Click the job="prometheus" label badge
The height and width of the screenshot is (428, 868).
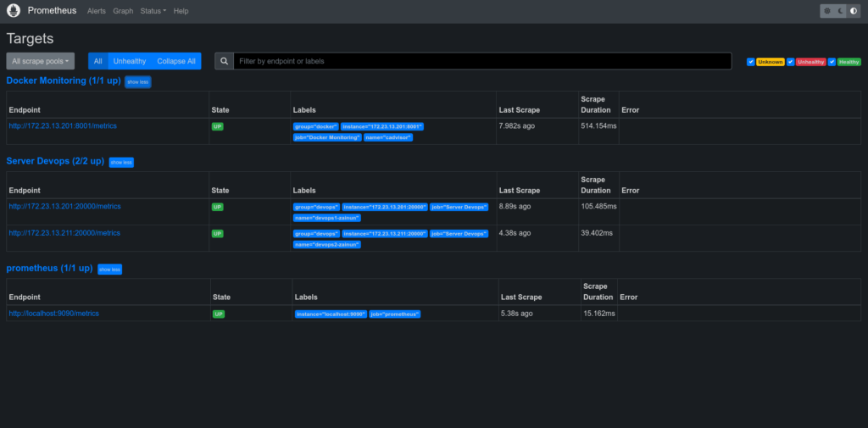tap(395, 314)
